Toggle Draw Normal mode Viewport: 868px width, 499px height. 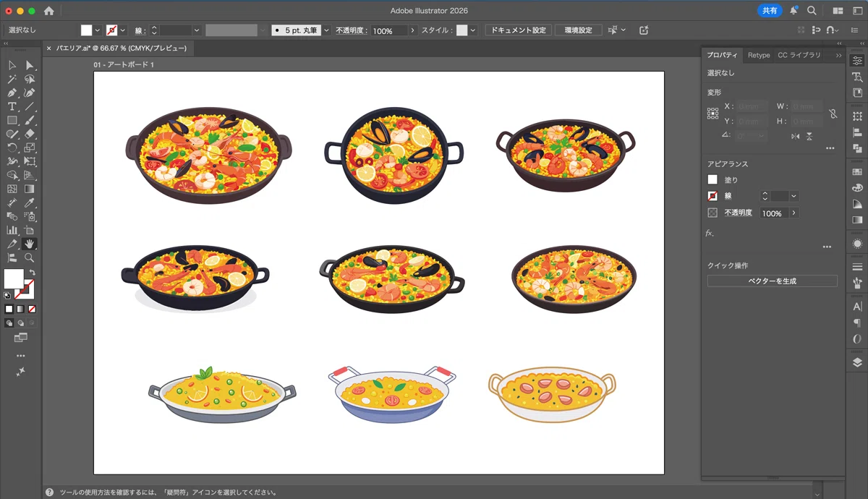point(9,323)
